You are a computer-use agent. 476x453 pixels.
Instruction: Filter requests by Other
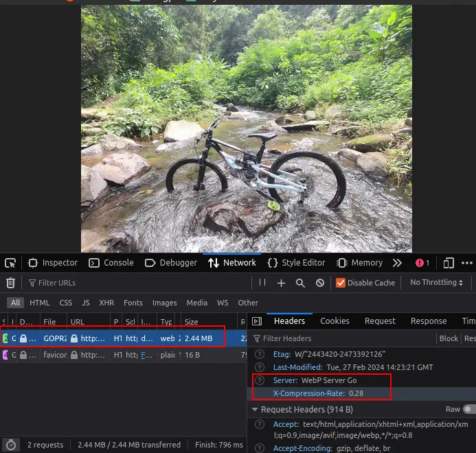(x=248, y=303)
